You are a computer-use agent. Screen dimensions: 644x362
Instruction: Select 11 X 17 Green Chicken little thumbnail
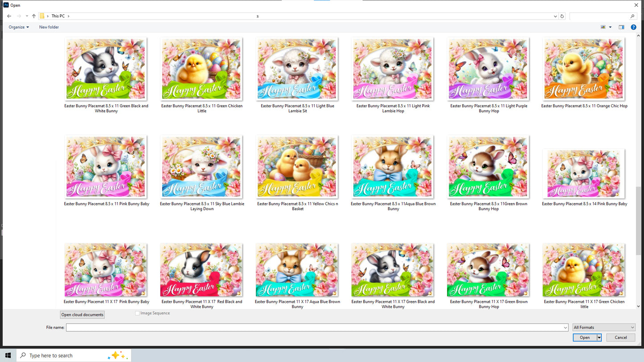coord(584,270)
